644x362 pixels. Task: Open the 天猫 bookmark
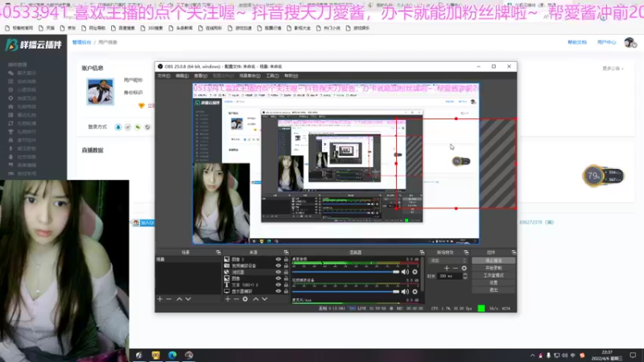pyautogui.click(x=47, y=28)
